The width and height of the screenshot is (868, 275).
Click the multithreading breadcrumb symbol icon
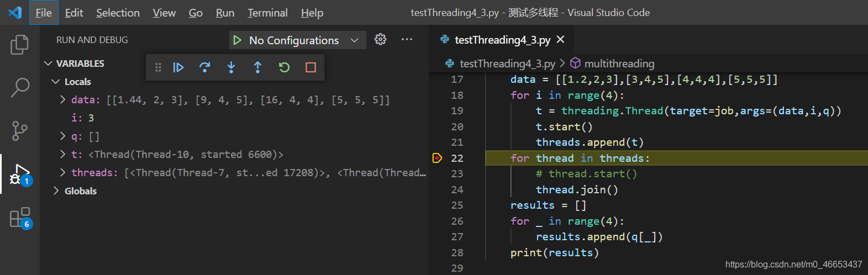[x=575, y=63]
